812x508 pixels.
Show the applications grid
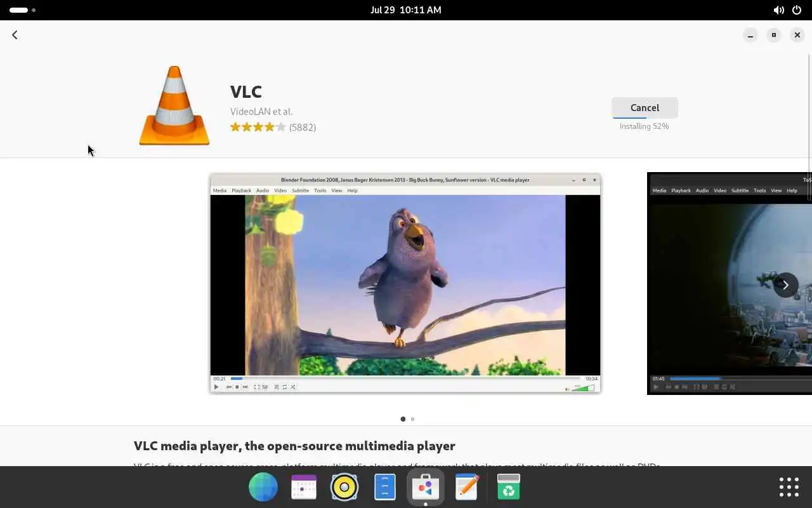coord(789,487)
